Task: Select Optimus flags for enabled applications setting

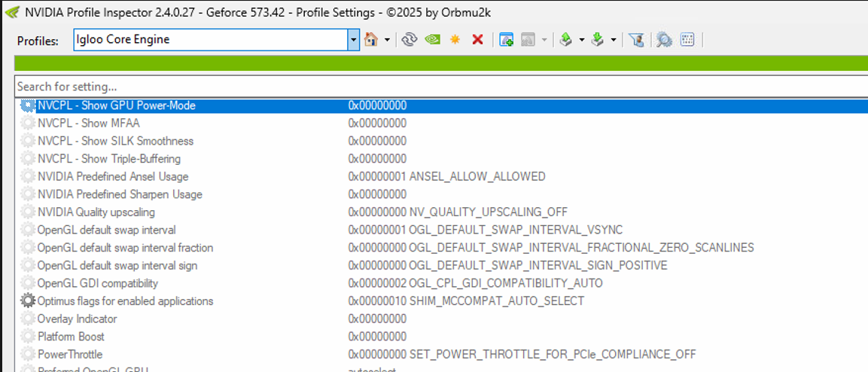Action: click(125, 301)
